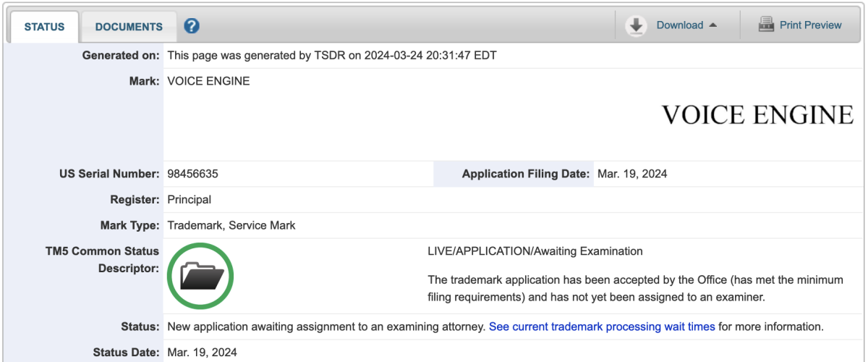Click the TSDR generated timestamp text

(x=332, y=55)
